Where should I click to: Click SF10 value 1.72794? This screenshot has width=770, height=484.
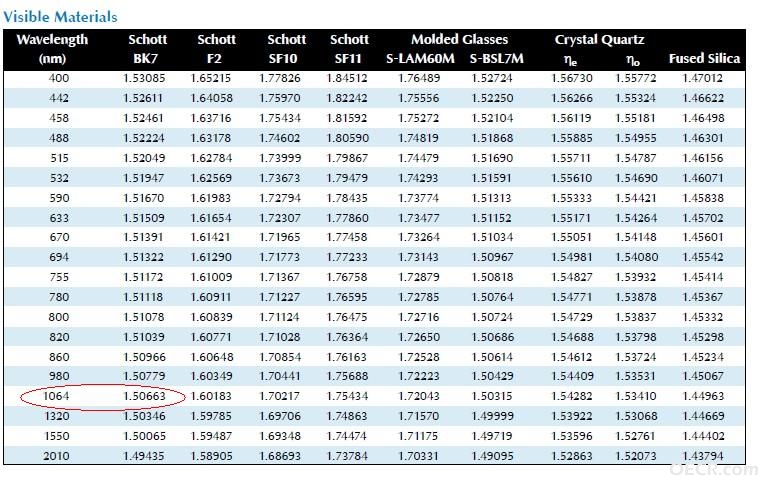(280, 198)
